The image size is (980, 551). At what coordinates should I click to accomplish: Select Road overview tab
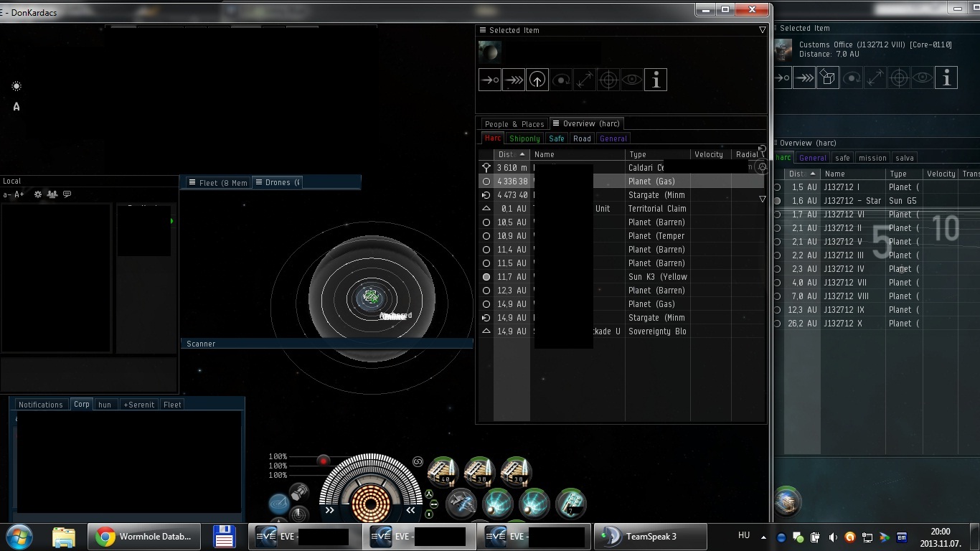coord(583,138)
